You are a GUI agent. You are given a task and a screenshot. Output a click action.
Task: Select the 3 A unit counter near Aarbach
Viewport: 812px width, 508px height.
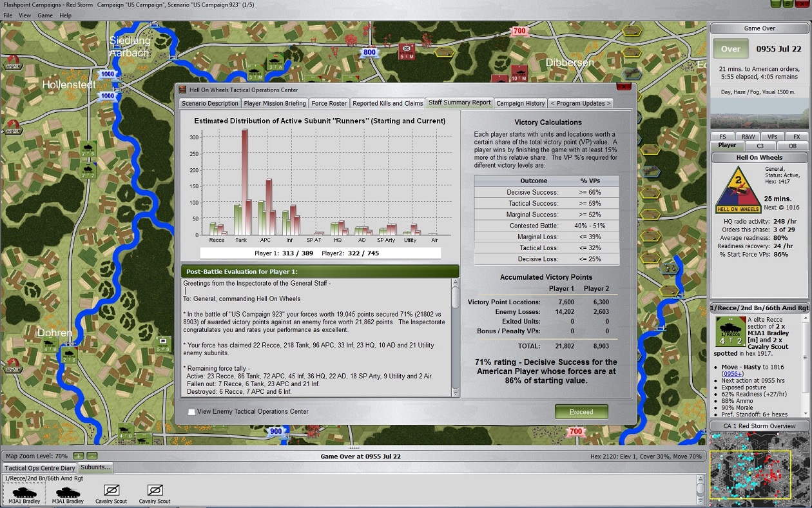tap(275, 61)
